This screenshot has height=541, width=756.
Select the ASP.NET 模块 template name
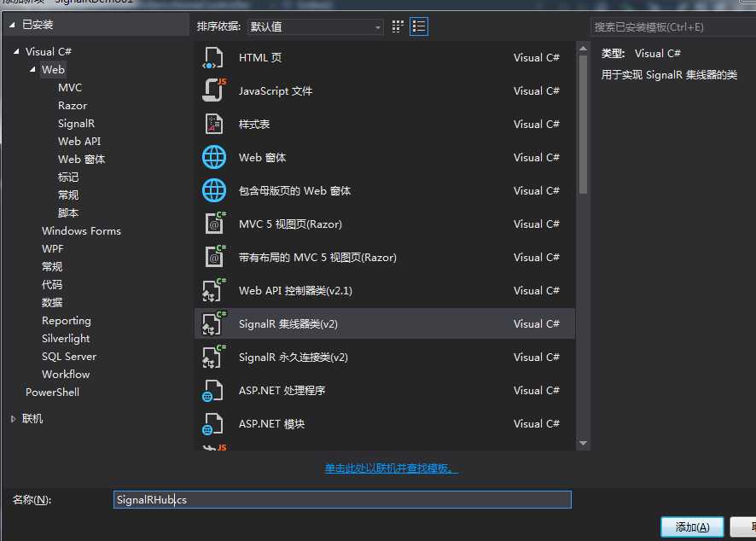271,424
